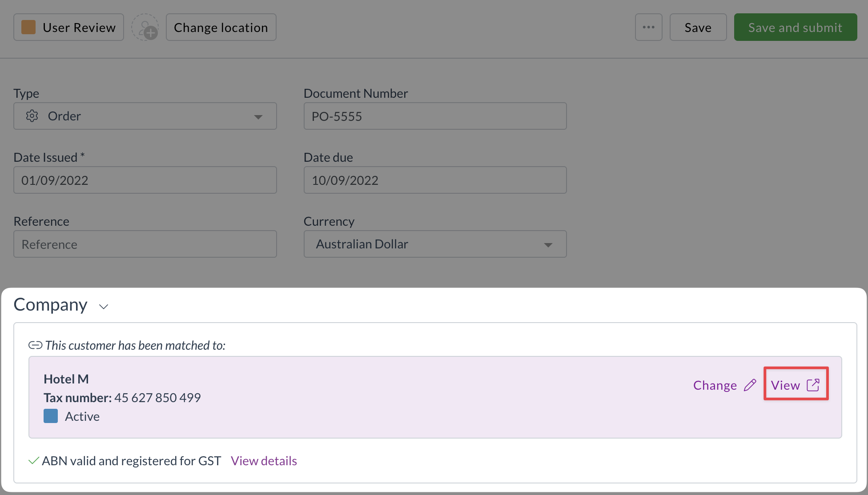Click into the Reference input field

click(x=145, y=244)
